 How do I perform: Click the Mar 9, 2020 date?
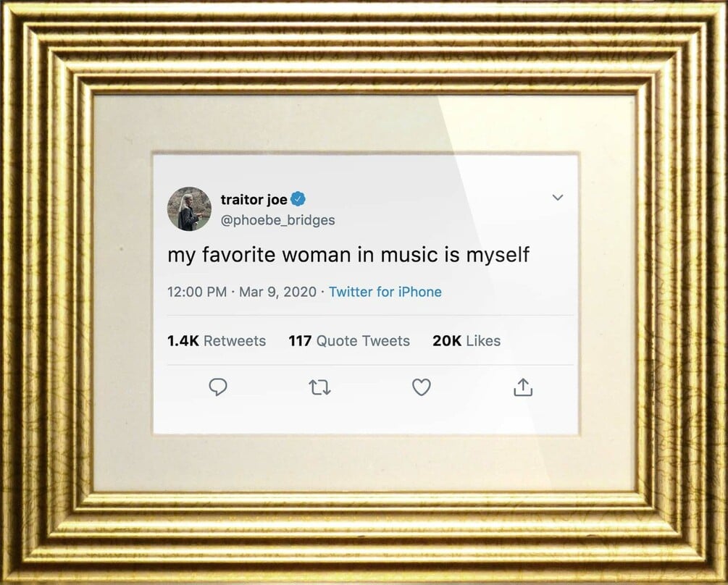277,292
